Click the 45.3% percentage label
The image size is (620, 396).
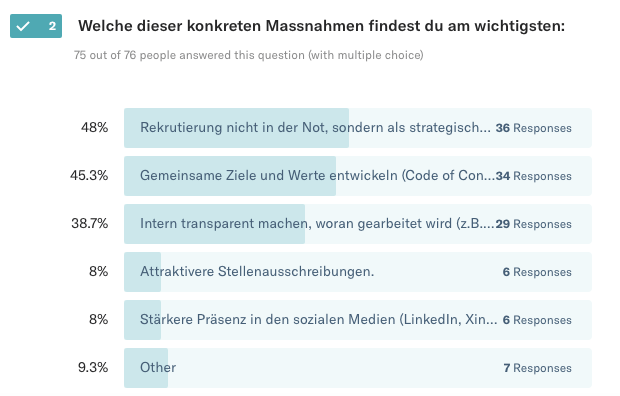pyautogui.click(x=89, y=175)
